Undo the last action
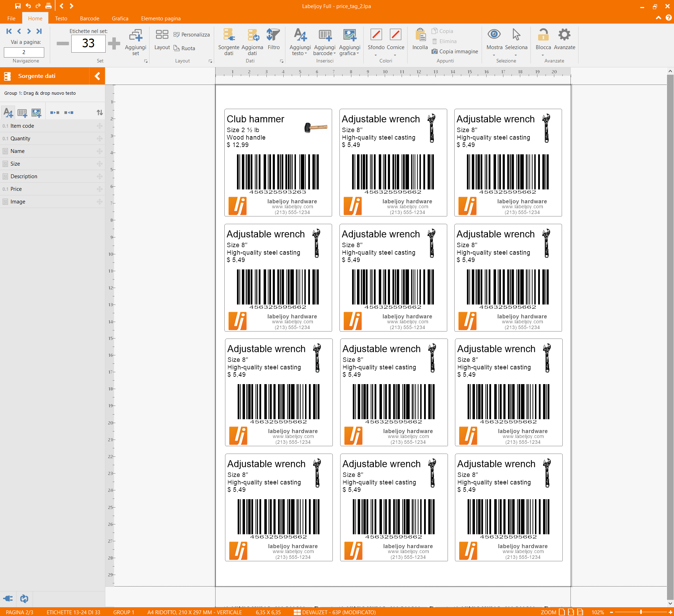This screenshot has height=616, width=674. click(28, 6)
